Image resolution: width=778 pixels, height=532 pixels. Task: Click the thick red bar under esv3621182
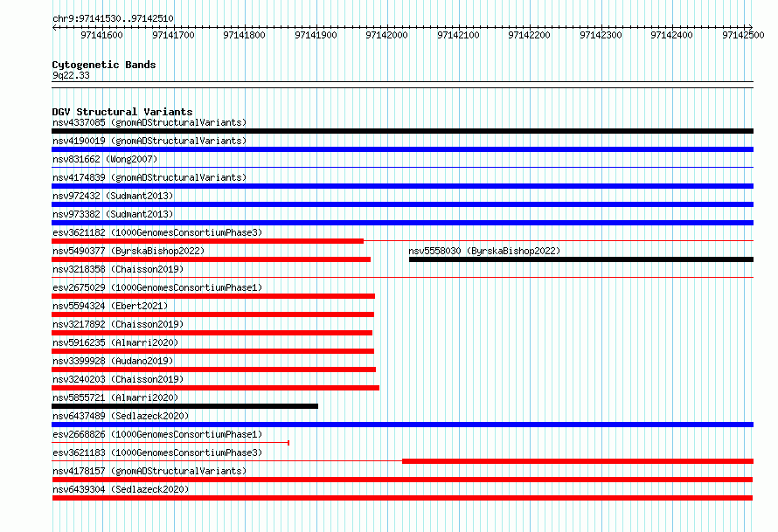point(207,241)
